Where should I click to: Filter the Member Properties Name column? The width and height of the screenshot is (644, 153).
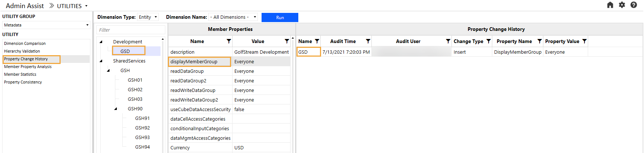(229, 41)
